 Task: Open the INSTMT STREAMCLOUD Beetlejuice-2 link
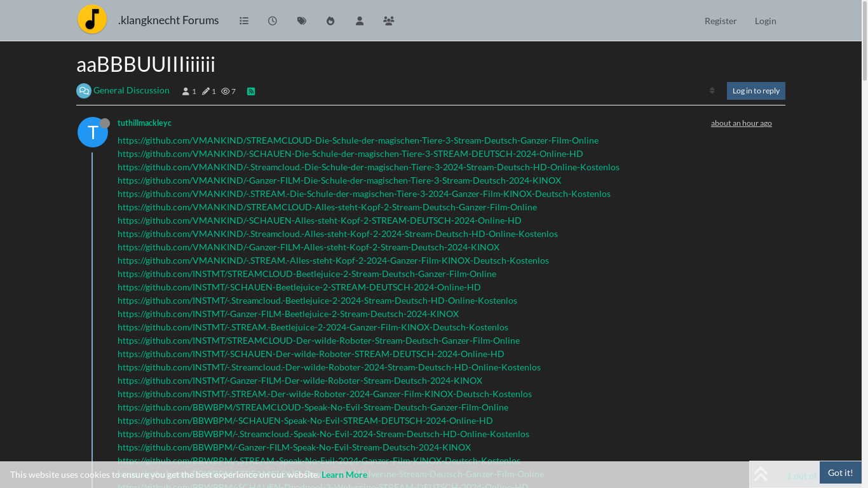(x=307, y=274)
